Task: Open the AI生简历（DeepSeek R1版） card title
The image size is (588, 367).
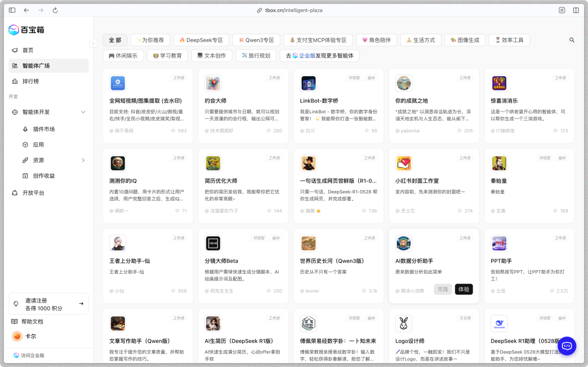Action: tap(239, 341)
